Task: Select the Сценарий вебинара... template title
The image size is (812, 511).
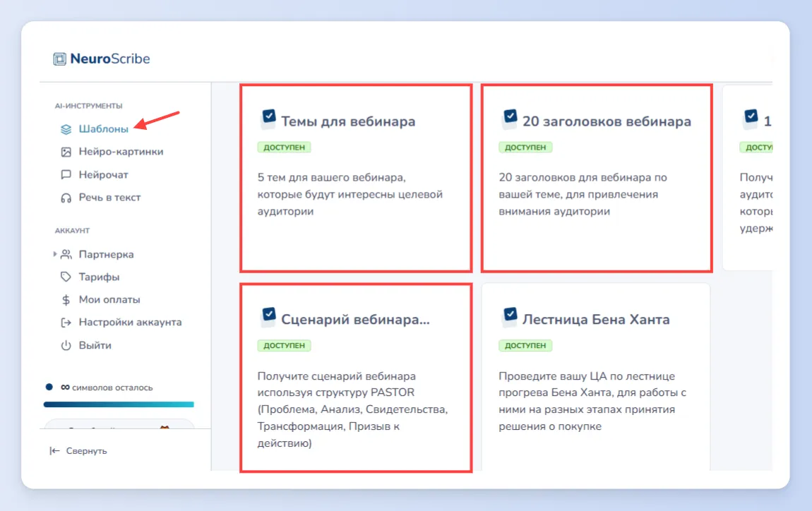Action: (x=355, y=320)
